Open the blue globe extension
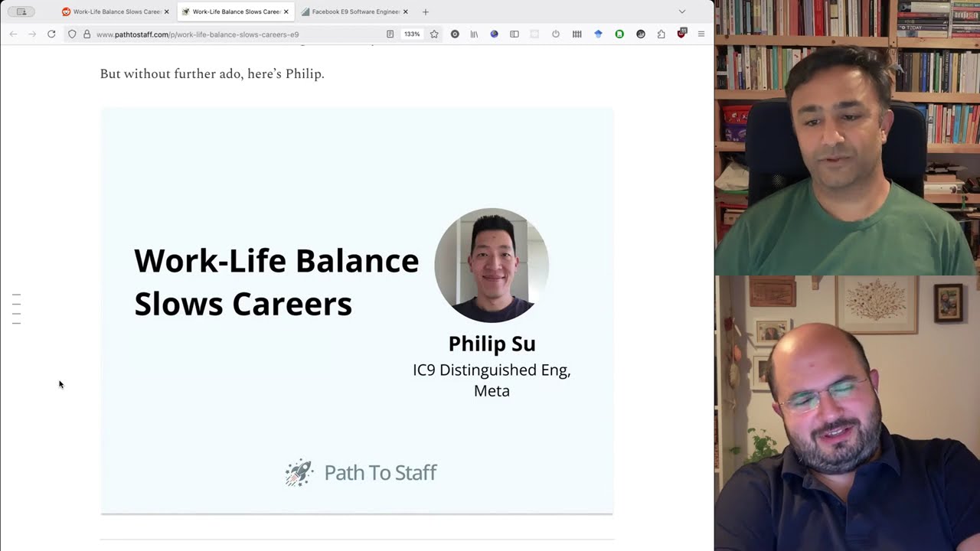The width and height of the screenshot is (980, 551). point(494,34)
